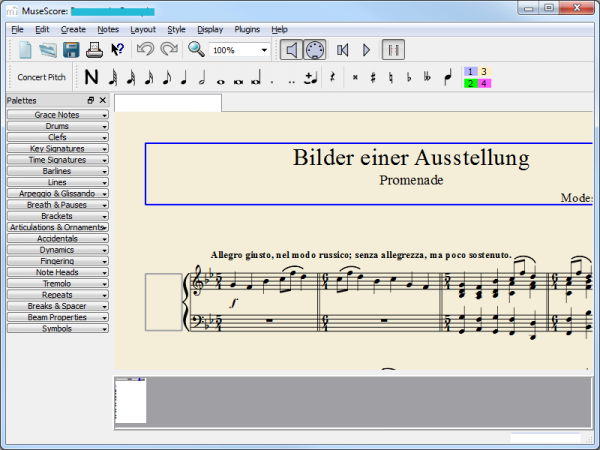The width and height of the screenshot is (600, 450).
Task: Open the Layout menu
Action: click(x=143, y=29)
